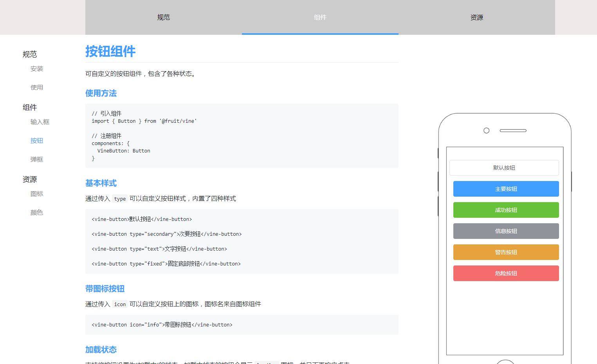The image size is (597, 364).
Task: Click the type="fixed" 固定底部按钮 code line
Action: pyautogui.click(x=166, y=264)
